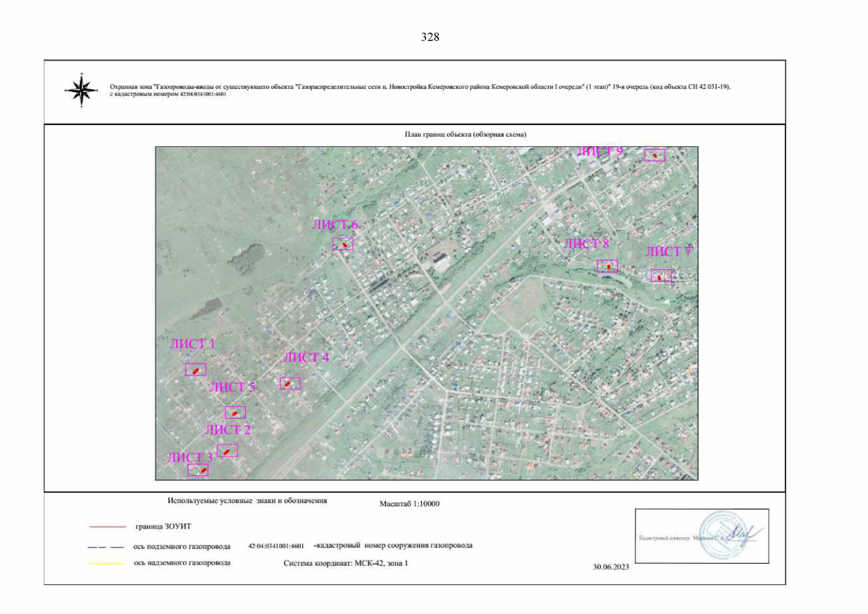Click the ЛИСТ 1 magenta marker box
Viewport: 868px width, 614px height.
click(x=195, y=369)
